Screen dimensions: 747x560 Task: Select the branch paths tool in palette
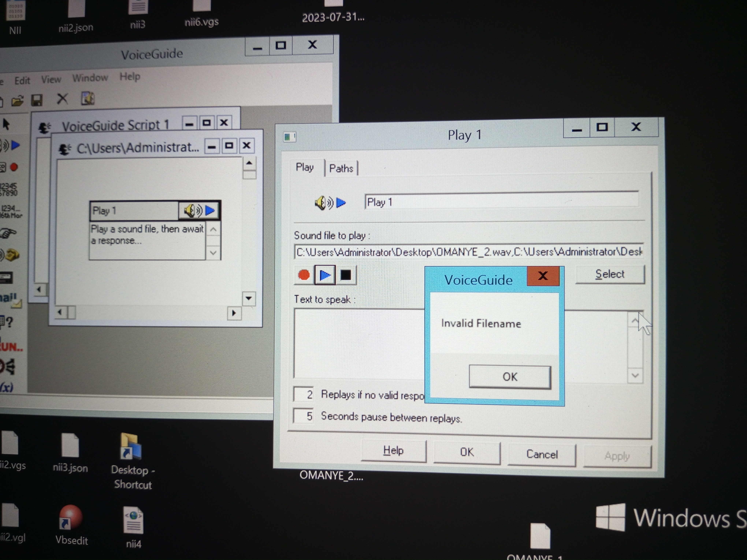8,367
